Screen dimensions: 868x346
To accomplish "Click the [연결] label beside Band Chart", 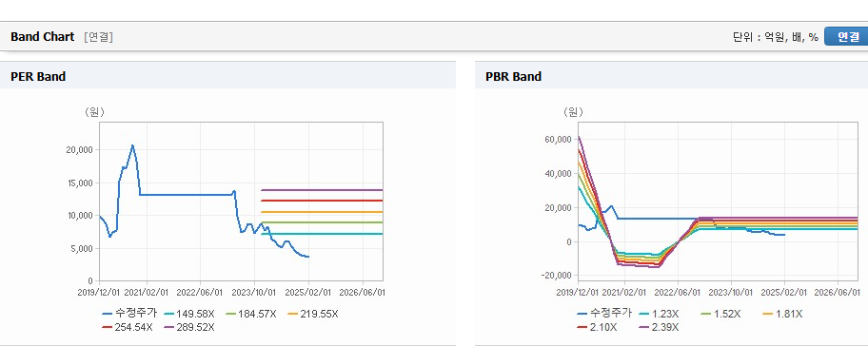I will (99, 37).
